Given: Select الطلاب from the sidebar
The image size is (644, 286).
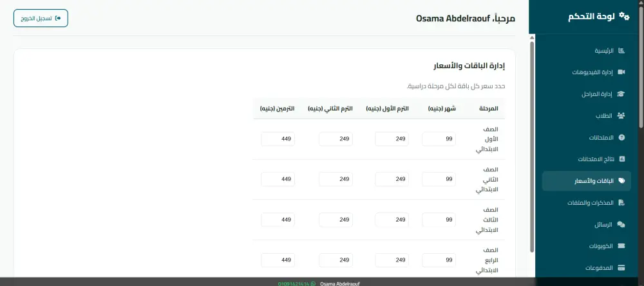Looking at the screenshot, I should tap(587, 116).
